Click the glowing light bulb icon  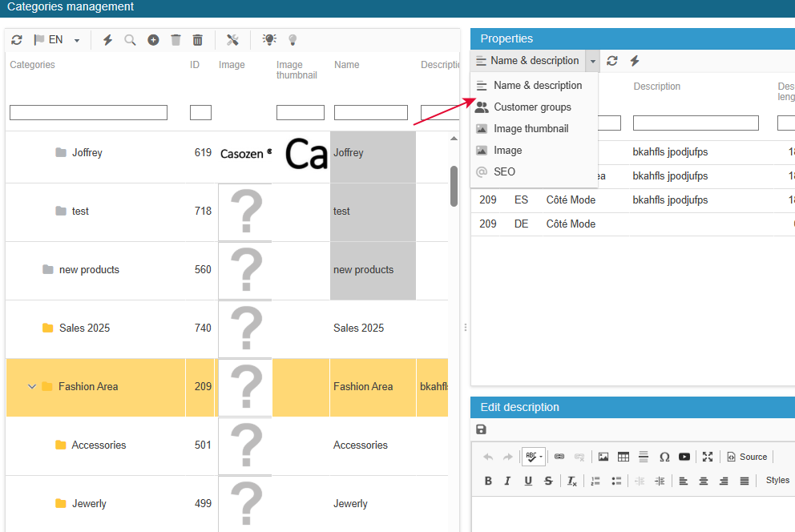269,40
